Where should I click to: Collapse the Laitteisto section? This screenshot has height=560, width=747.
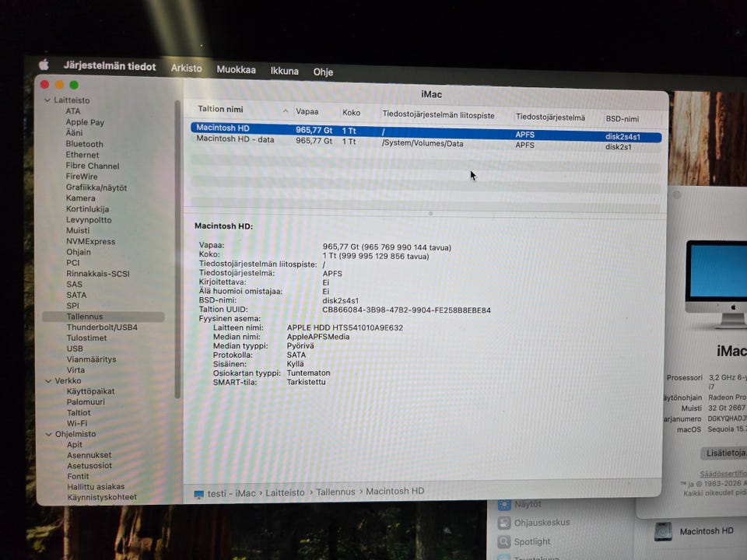click(x=47, y=100)
